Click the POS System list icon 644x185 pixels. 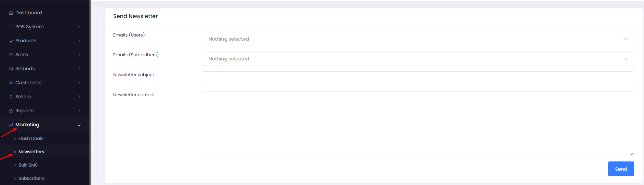[x=11, y=27]
